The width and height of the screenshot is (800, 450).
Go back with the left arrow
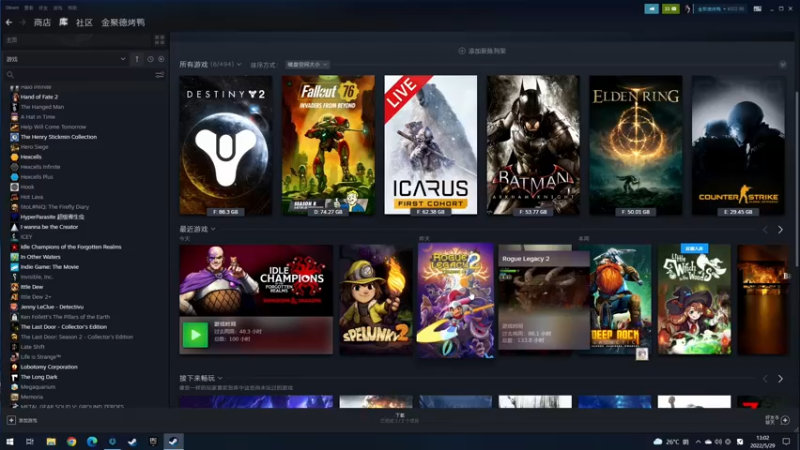[9, 22]
